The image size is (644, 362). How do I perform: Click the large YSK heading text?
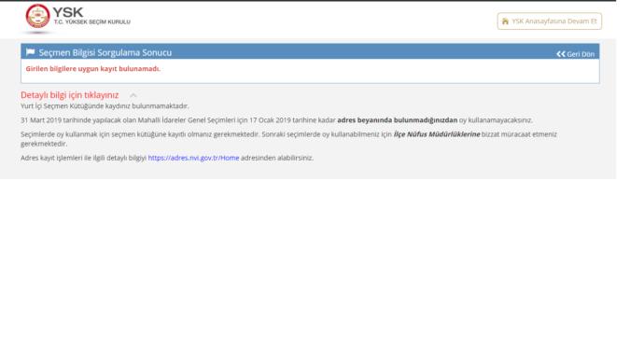pos(68,12)
